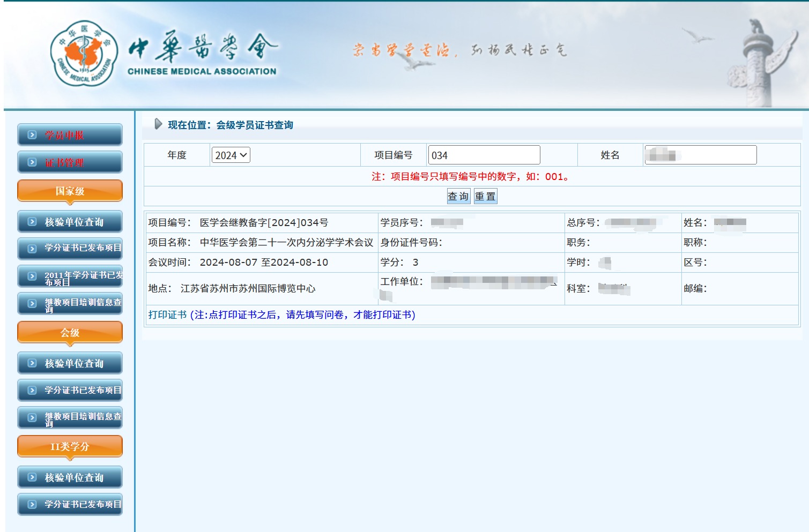
Task: Click the triangle icon beside 现在位置
Action: coord(158,124)
